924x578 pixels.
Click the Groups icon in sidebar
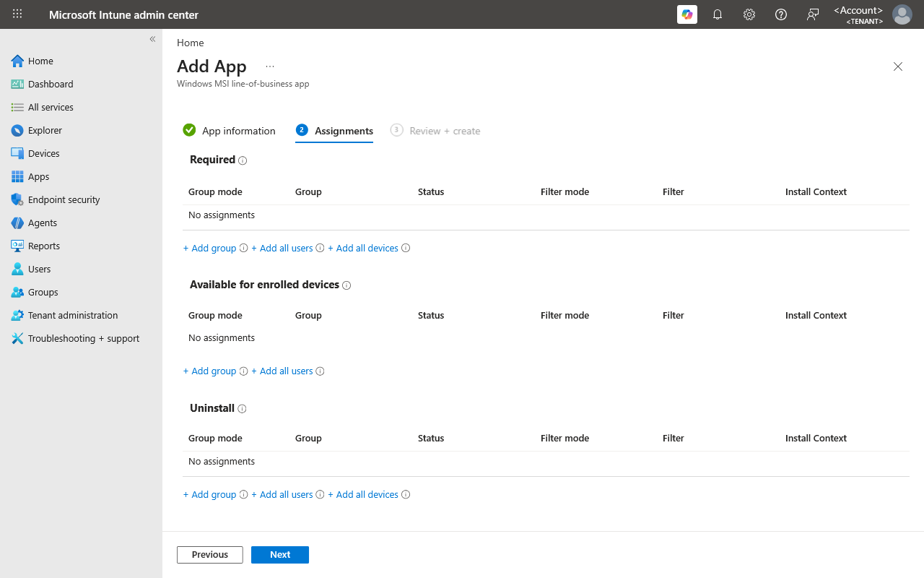click(17, 292)
